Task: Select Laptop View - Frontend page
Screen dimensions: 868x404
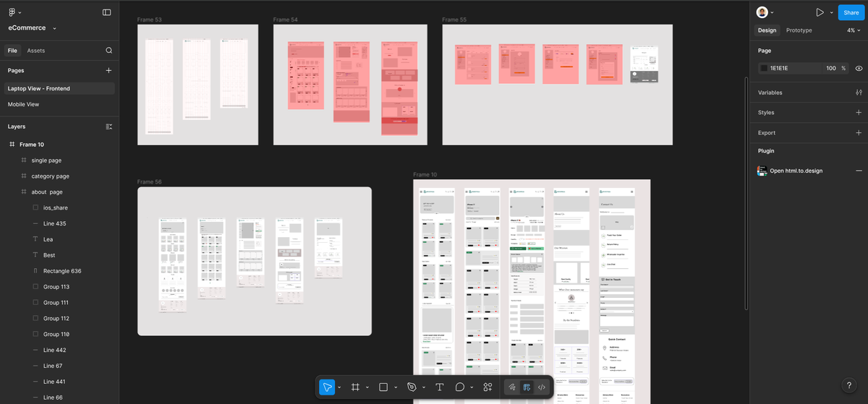Action: click(59, 88)
